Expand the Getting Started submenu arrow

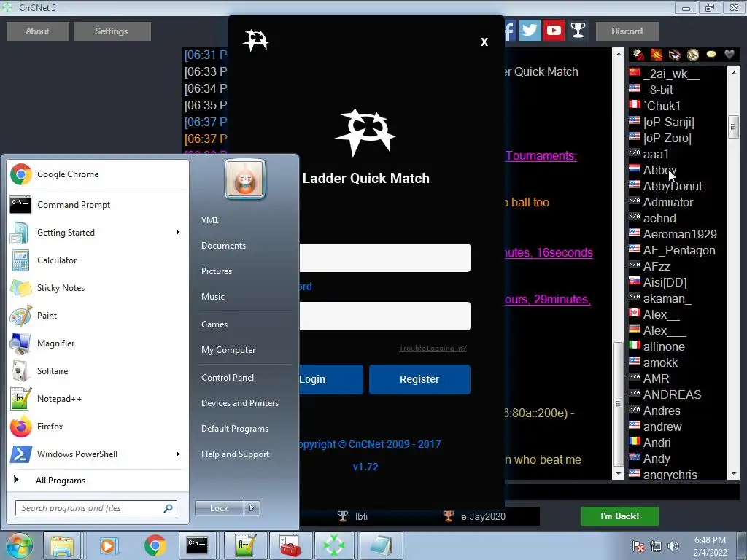(178, 233)
